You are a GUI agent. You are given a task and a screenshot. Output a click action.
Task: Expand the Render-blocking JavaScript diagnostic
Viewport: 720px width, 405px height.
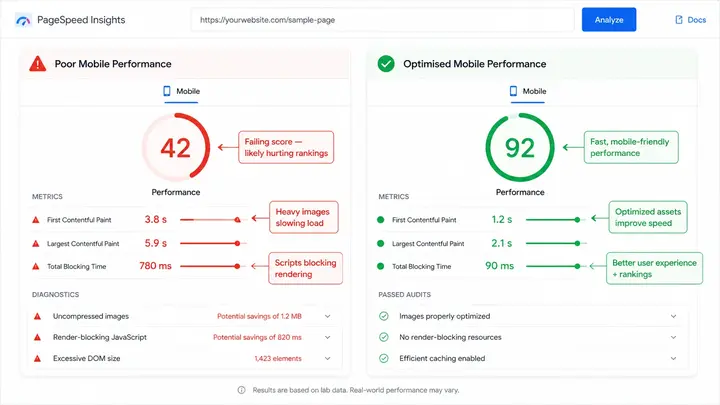327,338
